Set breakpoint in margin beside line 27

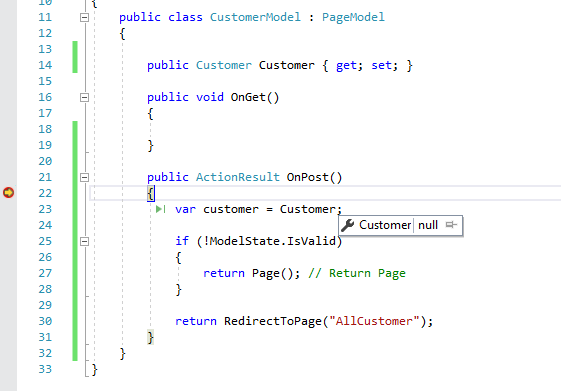(9, 273)
